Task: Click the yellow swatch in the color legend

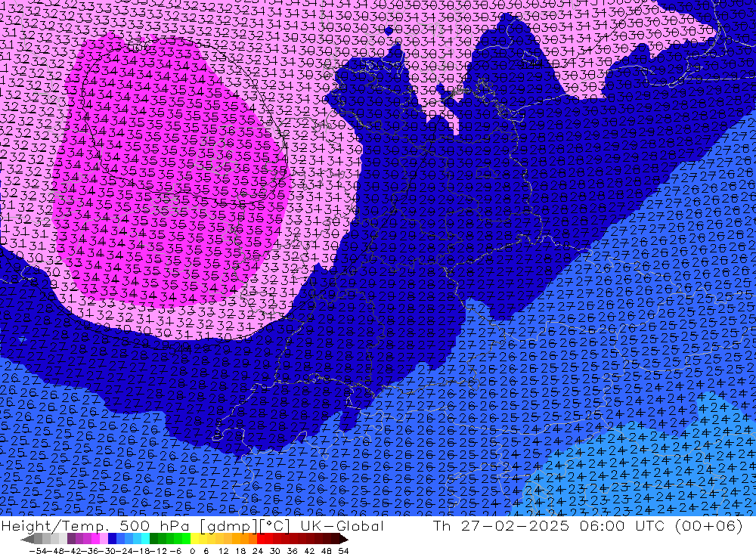Action: (x=195, y=539)
